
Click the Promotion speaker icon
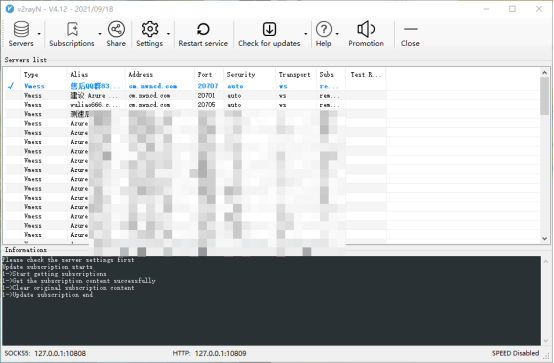click(x=366, y=29)
